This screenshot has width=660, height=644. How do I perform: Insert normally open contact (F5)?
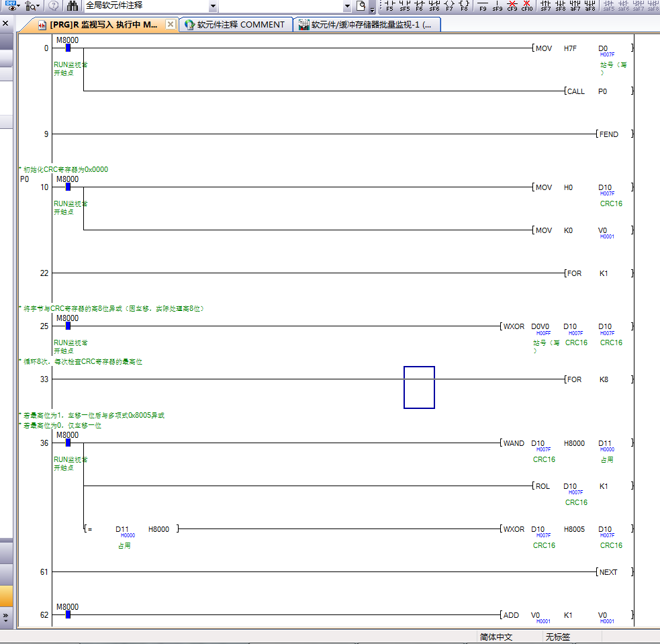tap(390, 6)
